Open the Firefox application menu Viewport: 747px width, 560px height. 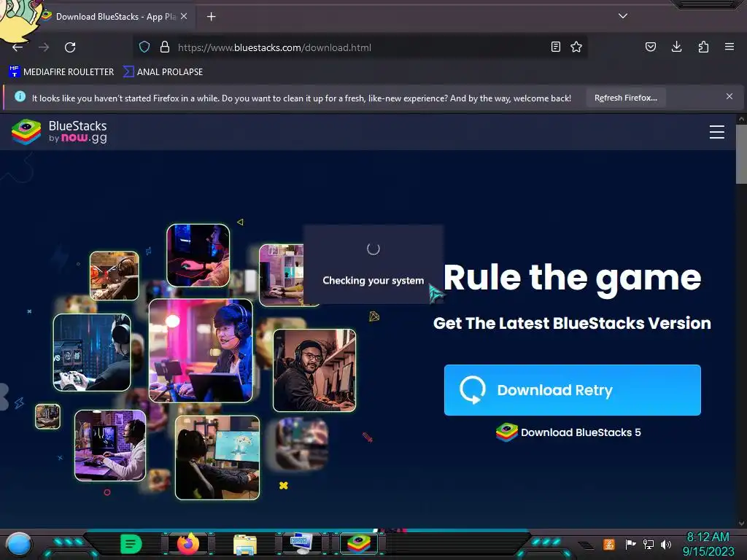point(729,47)
